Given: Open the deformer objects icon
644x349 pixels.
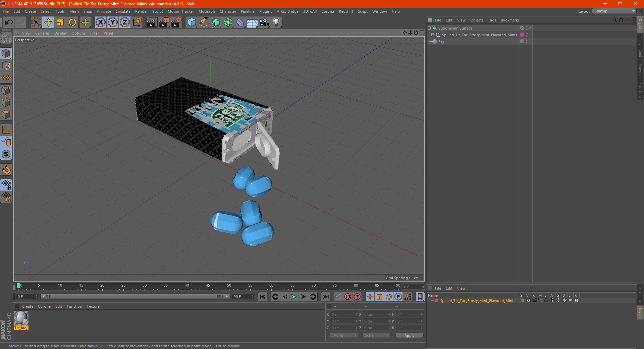Looking at the screenshot, I should [x=240, y=22].
